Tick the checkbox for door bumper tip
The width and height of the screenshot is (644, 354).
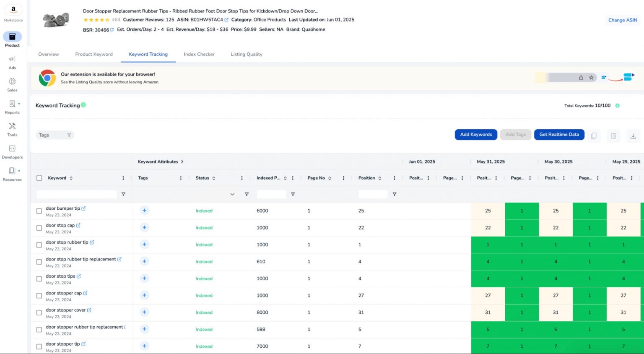point(39,211)
